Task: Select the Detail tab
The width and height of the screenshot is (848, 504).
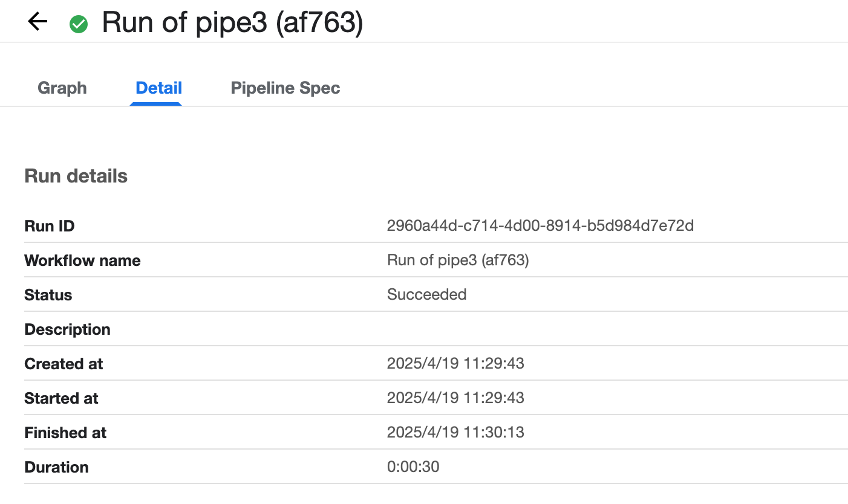Action: click(x=159, y=88)
